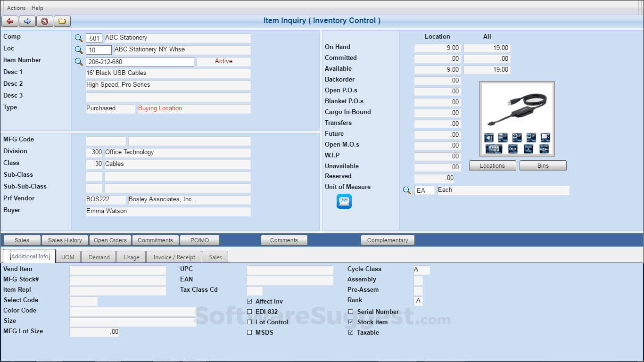The width and height of the screenshot is (644, 362).
Task: Click inside the Item Number field
Action: [140, 61]
